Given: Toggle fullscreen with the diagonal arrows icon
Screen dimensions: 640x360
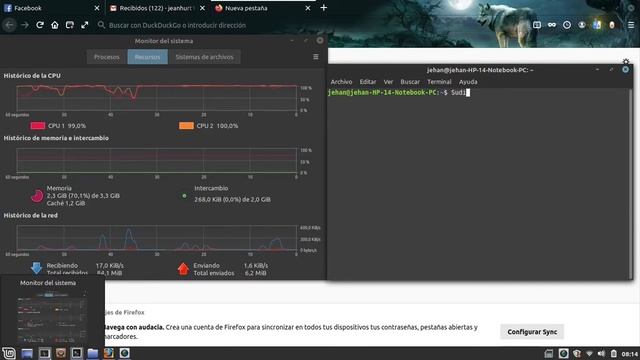Looking at the screenshot, I should pyautogui.click(x=84, y=25).
